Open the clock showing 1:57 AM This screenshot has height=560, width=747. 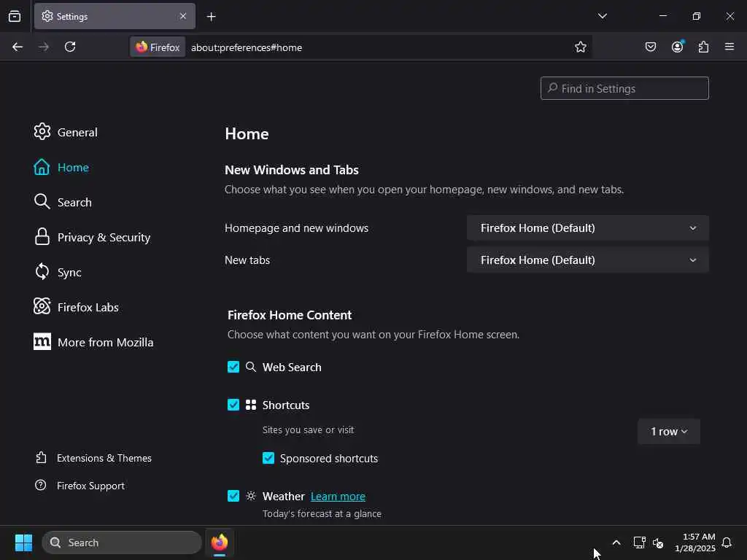pos(694,542)
